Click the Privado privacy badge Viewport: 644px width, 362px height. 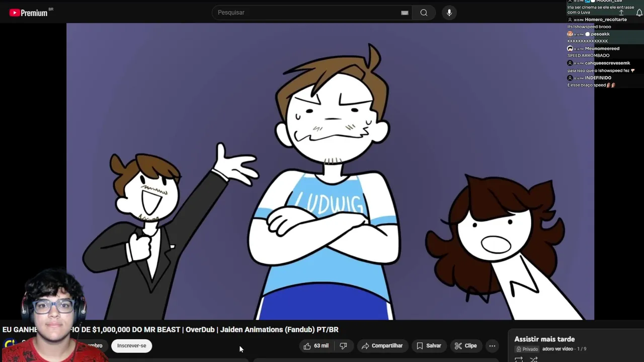click(527, 349)
